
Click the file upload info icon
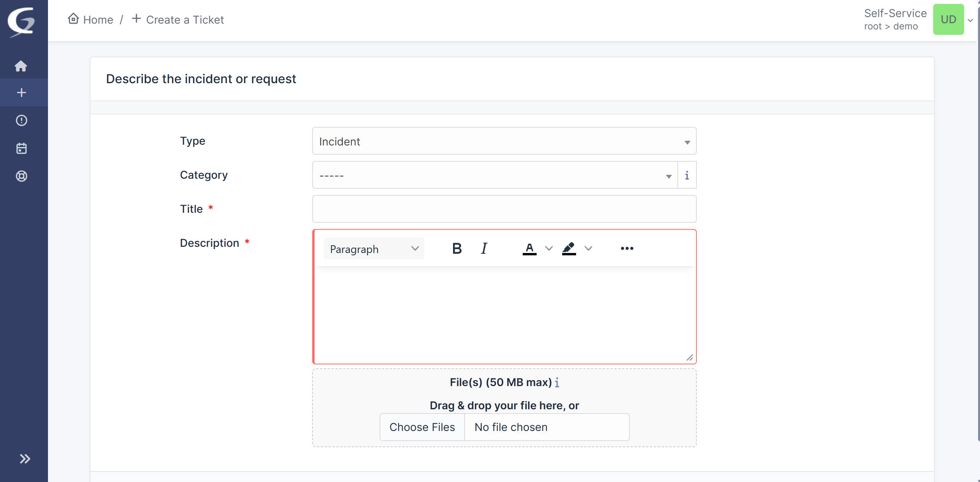coord(557,383)
